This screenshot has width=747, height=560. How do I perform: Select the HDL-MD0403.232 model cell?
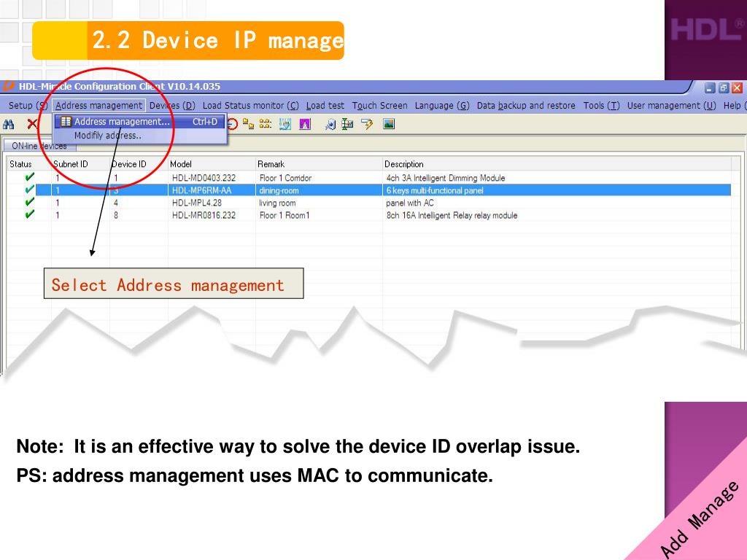(204, 178)
